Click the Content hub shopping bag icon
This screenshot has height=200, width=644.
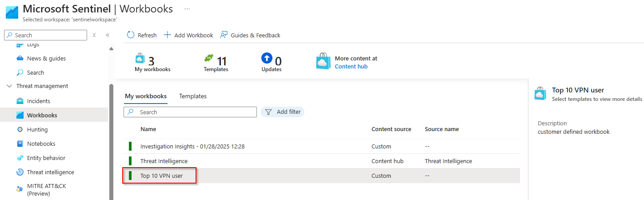pos(324,61)
